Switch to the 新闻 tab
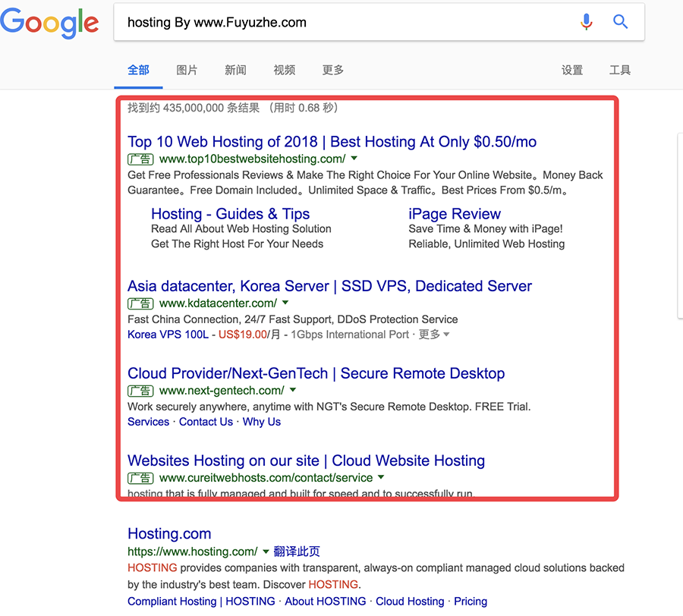This screenshot has height=616, width=683. [x=236, y=70]
